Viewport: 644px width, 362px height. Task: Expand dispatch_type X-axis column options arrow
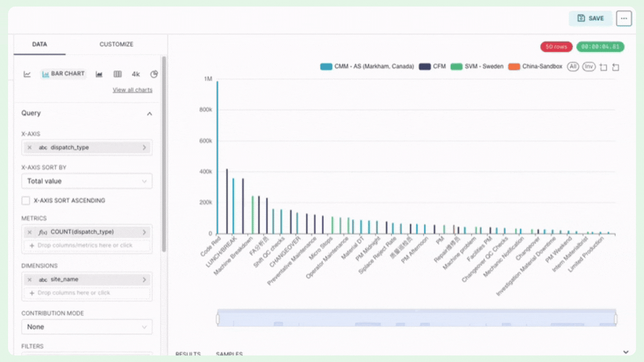point(144,148)
